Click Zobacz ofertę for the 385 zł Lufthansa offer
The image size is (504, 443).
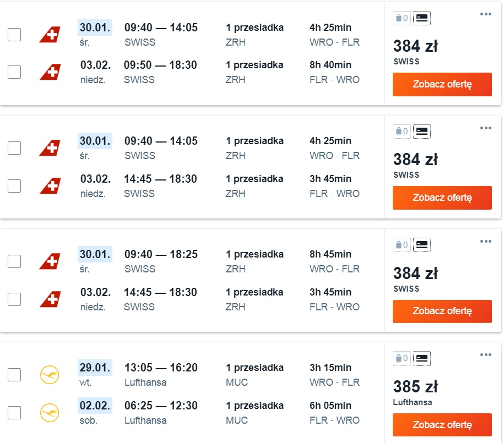[442, 425]
